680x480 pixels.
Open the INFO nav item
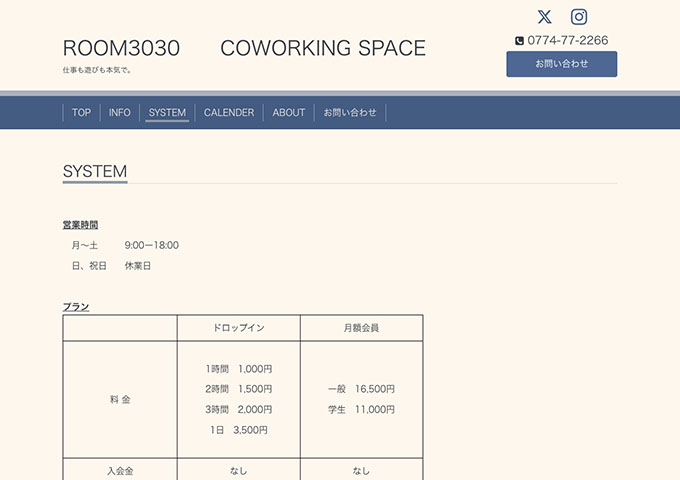pos(120,113)
